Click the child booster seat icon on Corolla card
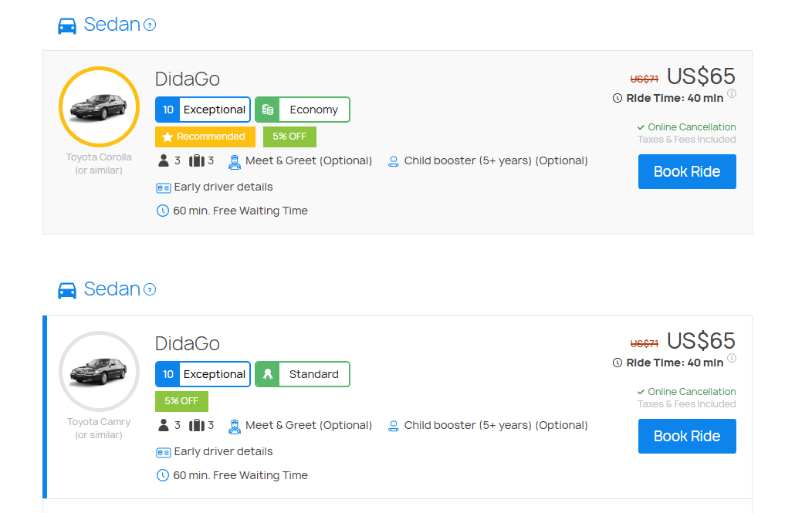Screen dimensions: 812x513 tap(394, 161)
